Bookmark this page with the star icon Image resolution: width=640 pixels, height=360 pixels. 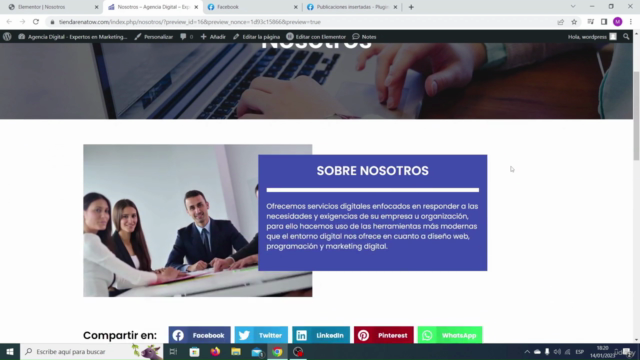pyautogui.click(x=574, y=22)
